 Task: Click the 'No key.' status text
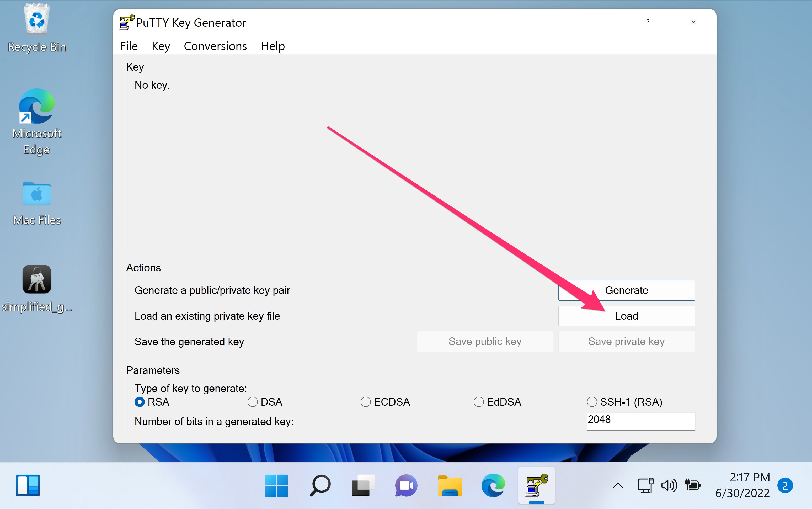click(152, 85)
